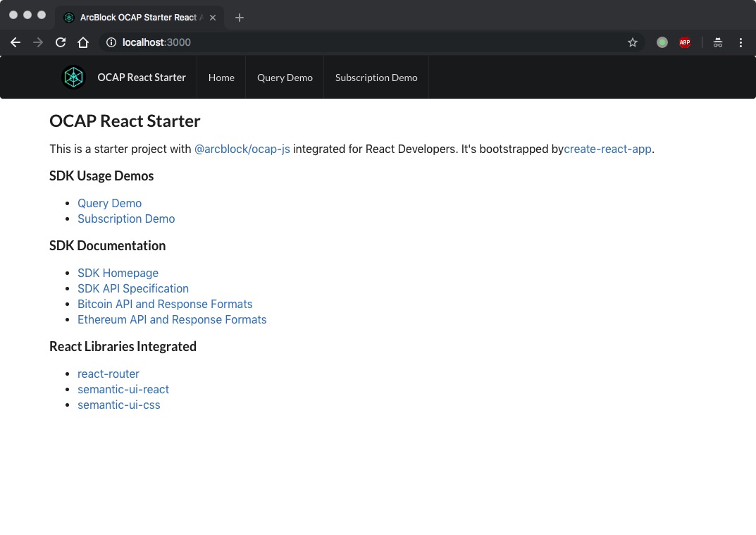Minimize the window with the second traffic-light button

27,15
